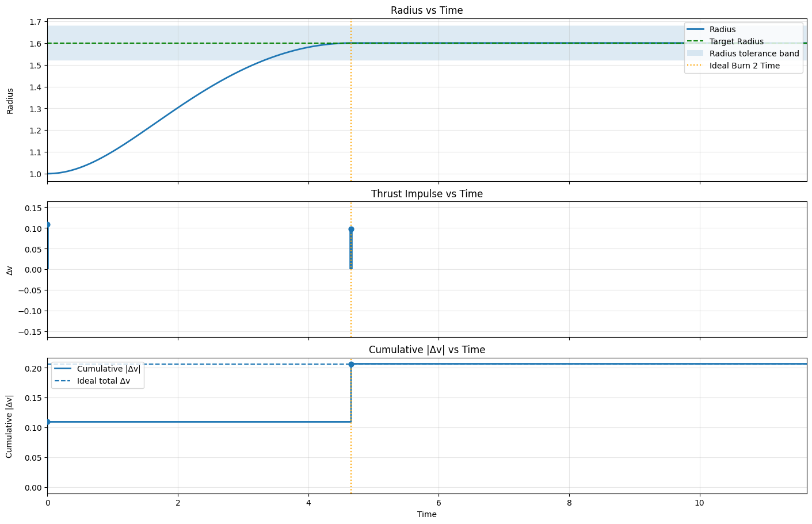
Task: Click the radius y-axis tick label '1.7'
Action: [x=35, y=22]
